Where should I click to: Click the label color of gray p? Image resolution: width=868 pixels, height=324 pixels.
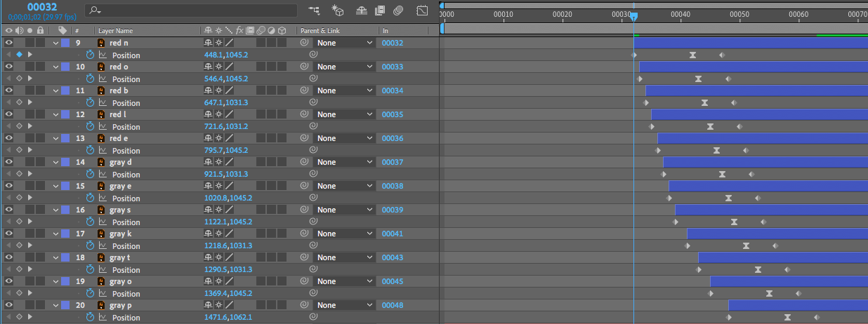65,305
